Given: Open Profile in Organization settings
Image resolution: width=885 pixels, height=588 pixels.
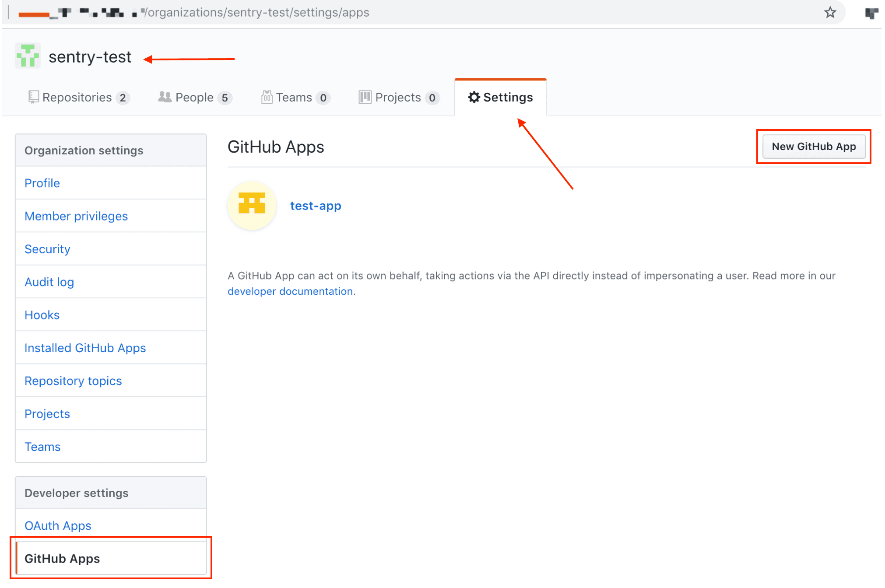Looking at the screenshot, I should pyautogui.click(x=42, y=183).
